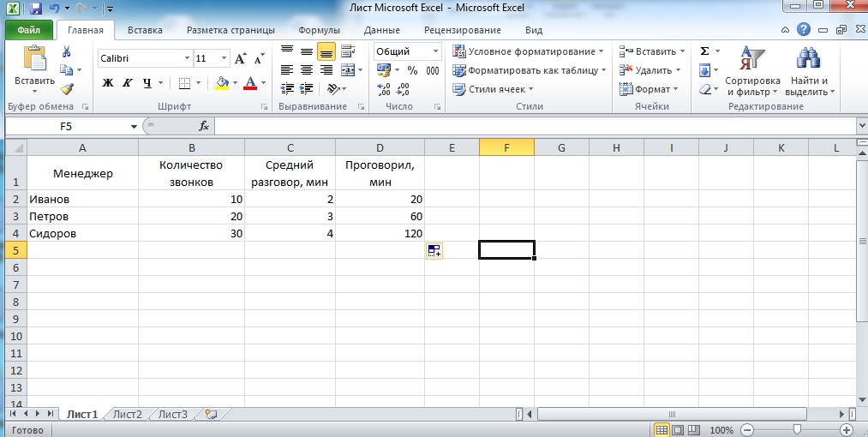Open the Calibri font name dropdown
This screenshot has width=868, height=437.
tap(187, 58)
